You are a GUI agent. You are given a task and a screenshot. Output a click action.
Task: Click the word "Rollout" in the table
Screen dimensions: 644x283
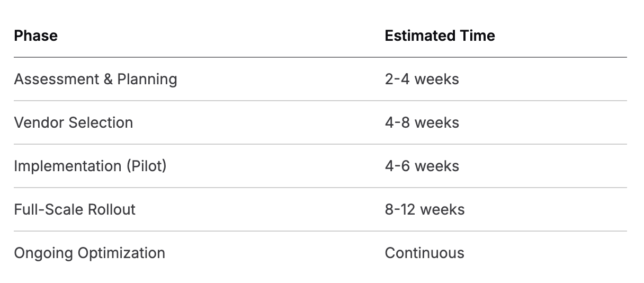coord(113,210)
